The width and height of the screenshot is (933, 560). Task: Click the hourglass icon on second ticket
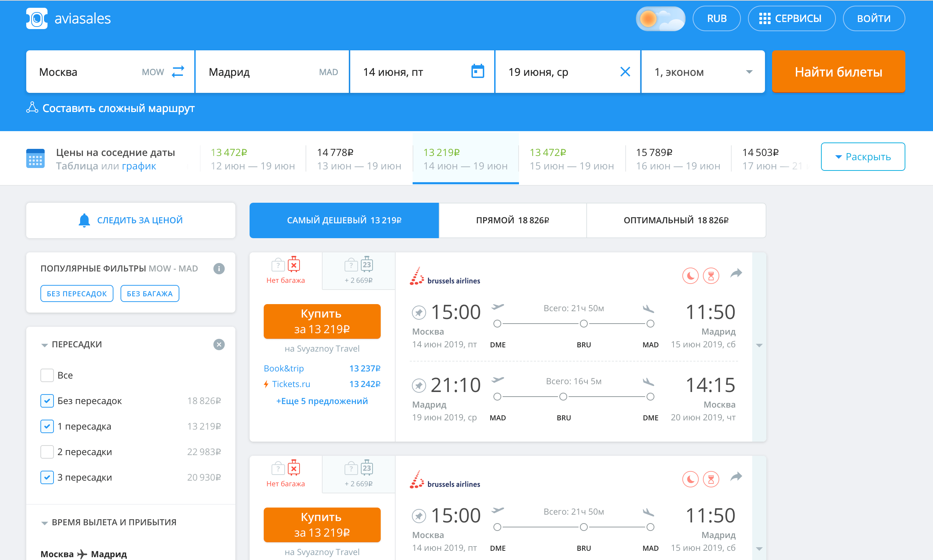point(711,479)
